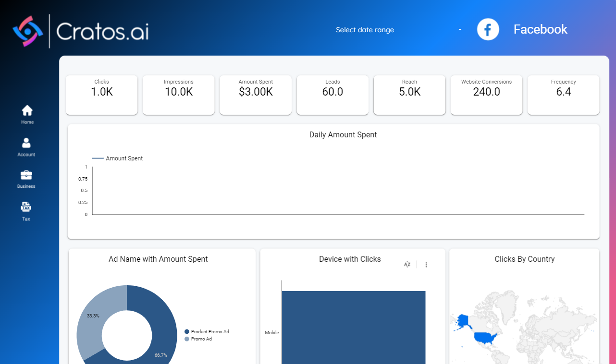The width and height of the screenshot is (616, 364).
Task: Select the Frequency 6.4 scorecard
Action: pyautogui.click(x=563, y=95)
